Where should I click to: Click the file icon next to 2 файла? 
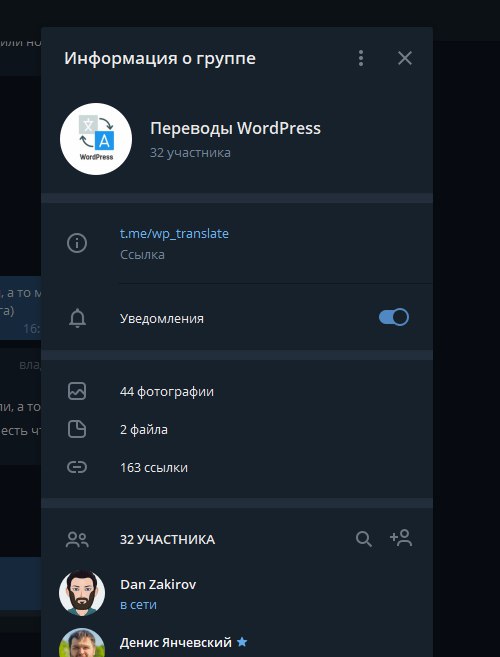[x=77, y=429]
